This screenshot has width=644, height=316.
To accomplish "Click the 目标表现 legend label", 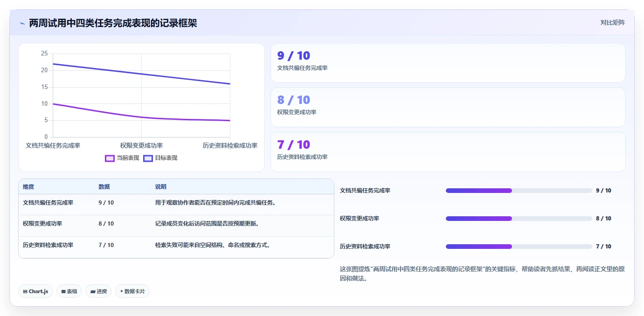I will click(x=166, y=158).
